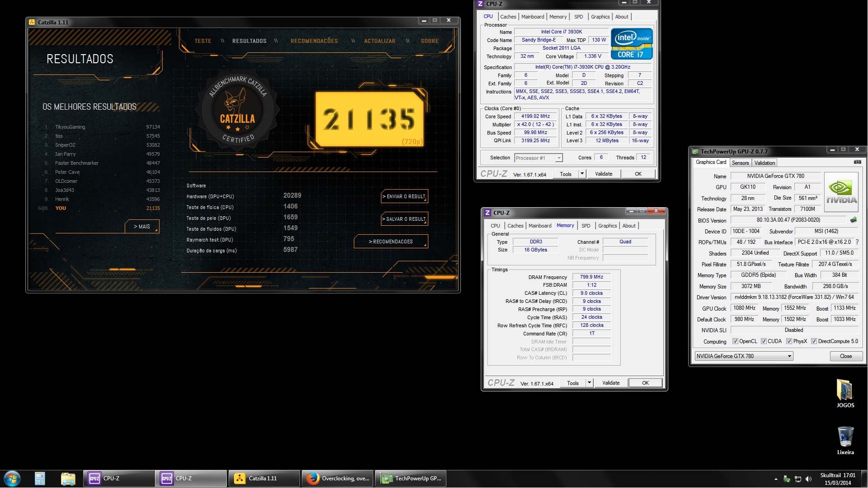Open the Lixeira recycle bin icon
This screenshot has height=488, width=868.
(x=845, y=441)
